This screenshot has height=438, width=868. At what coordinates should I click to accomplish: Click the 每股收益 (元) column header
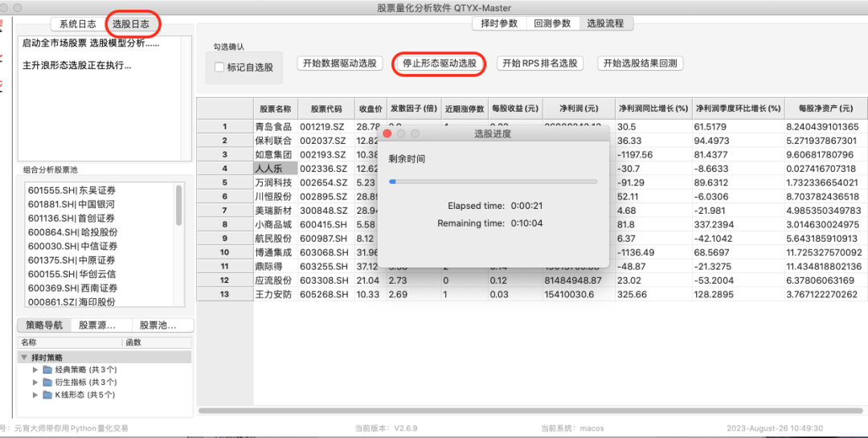pyautogui.click(x=515, y=108)
